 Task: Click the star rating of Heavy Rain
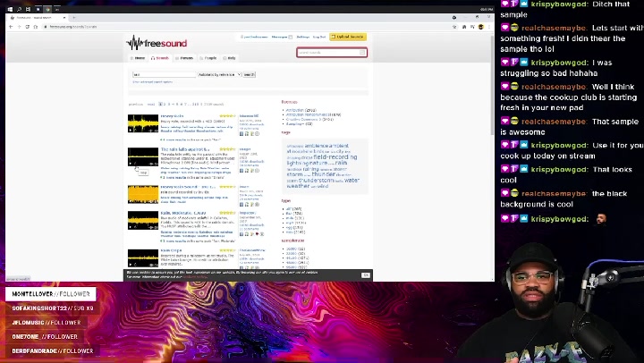pos(227,116)
